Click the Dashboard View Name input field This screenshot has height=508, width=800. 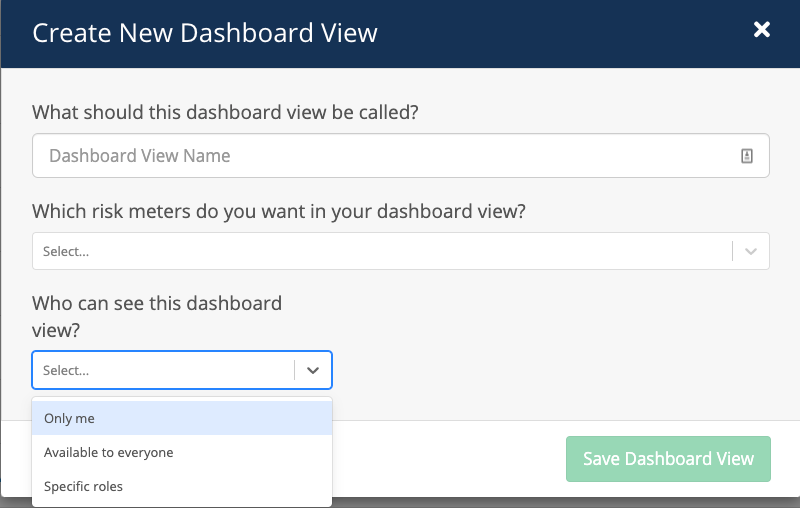[401, 156]
